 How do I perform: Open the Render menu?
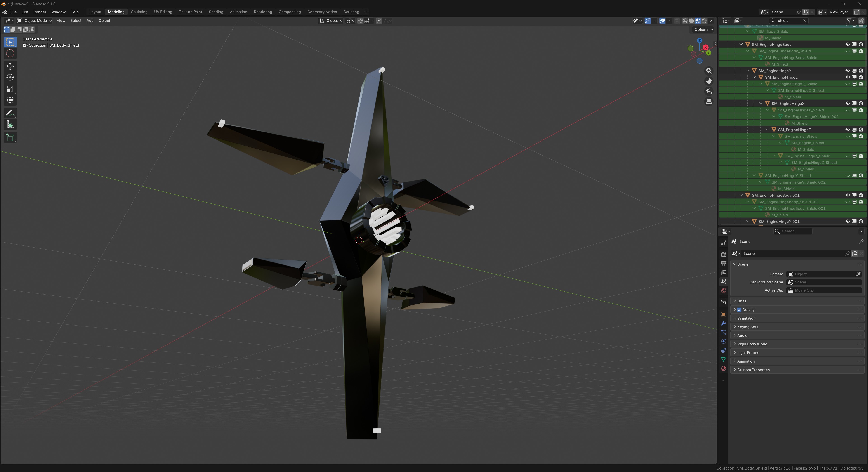pos(40,12)
